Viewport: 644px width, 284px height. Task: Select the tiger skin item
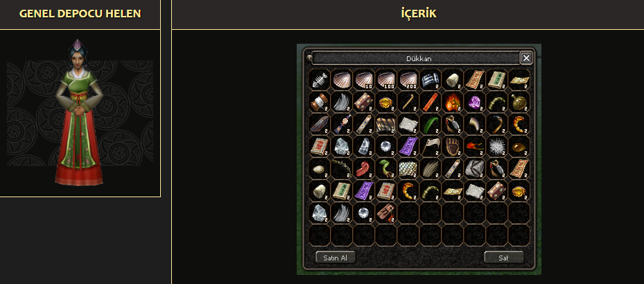[385, 124]
